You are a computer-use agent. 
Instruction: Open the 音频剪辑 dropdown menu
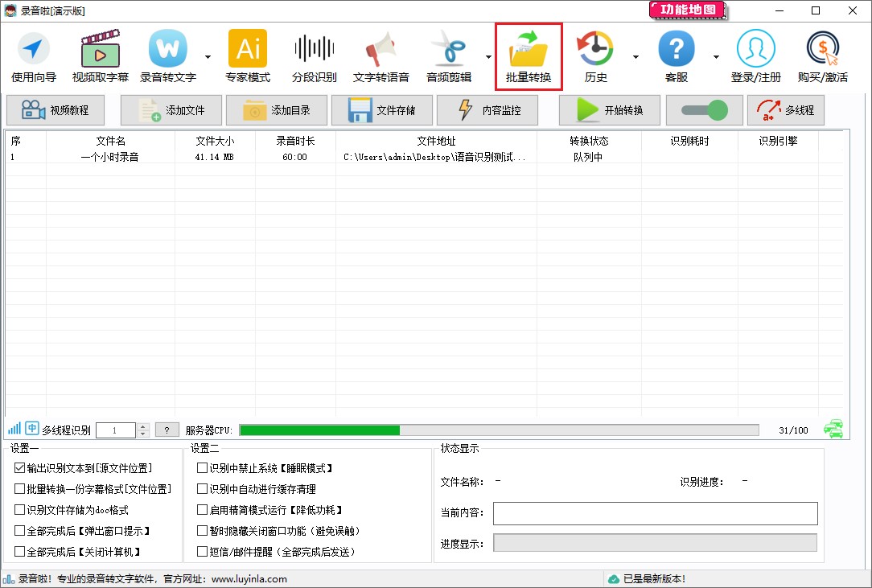(x=488, y=56)
